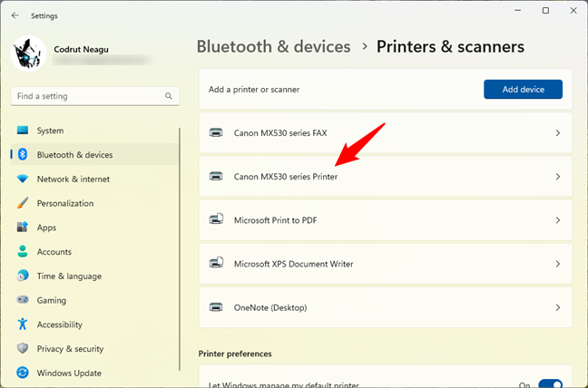Open the System icon in sidebar
This screenshot has width=588, height=388.
click(x=23, y=131)
